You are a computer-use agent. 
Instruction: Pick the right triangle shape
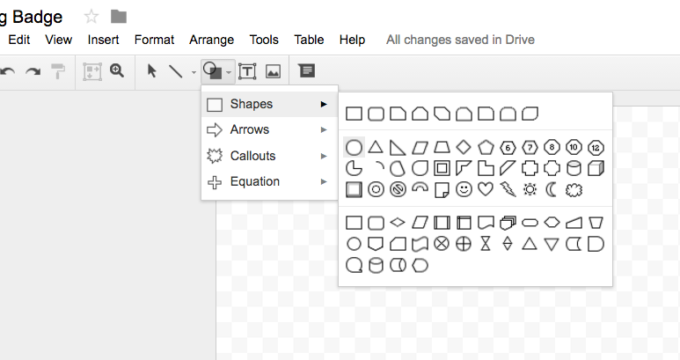pyautogui.click(x=398, y=147)
